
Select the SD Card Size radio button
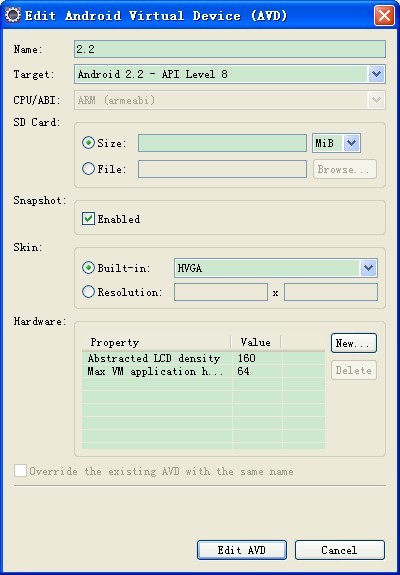[88, 143]
